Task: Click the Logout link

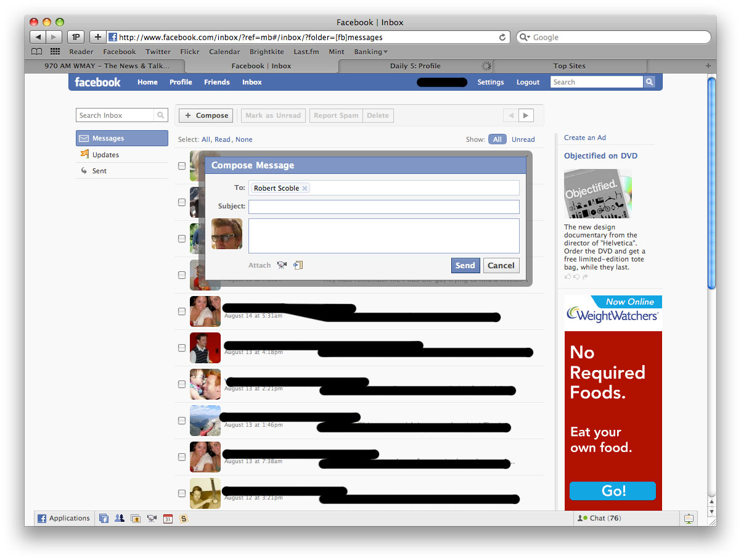Action: pos(528,82)
